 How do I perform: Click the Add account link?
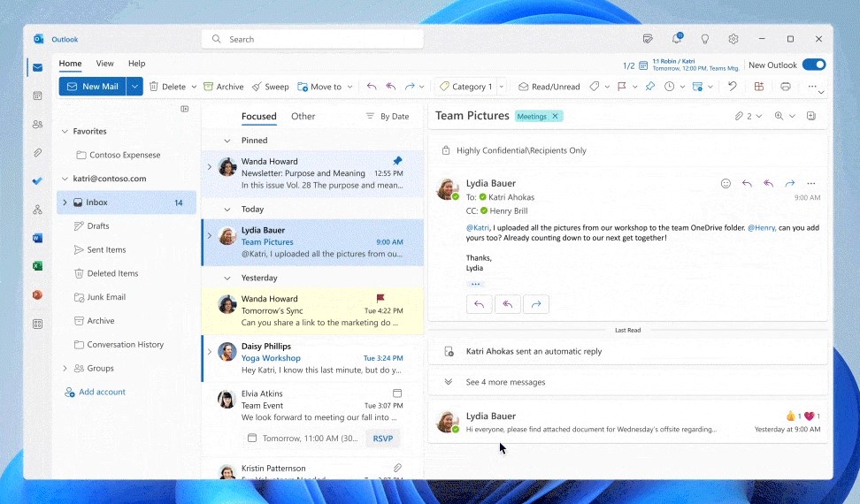pyautogui.click(x=102, y=392)
